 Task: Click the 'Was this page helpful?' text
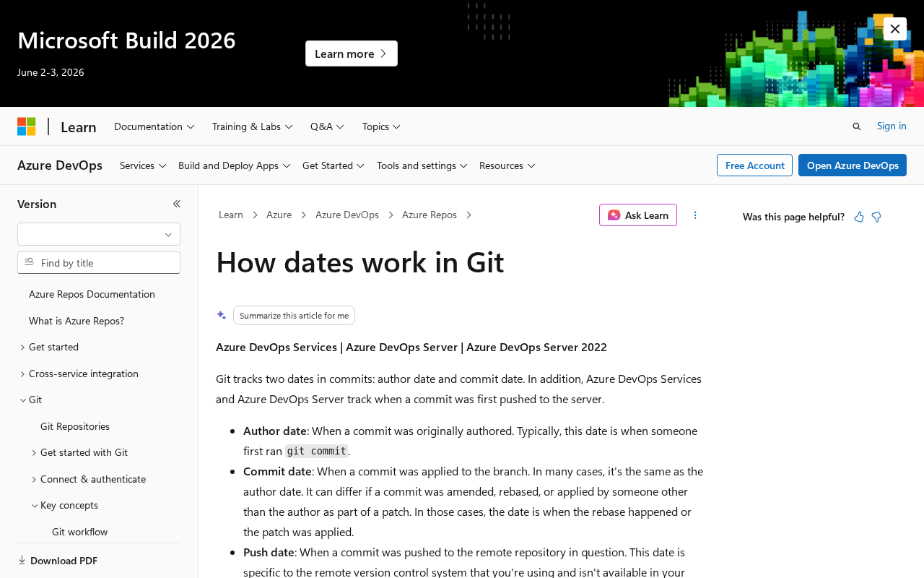(793, 217)
